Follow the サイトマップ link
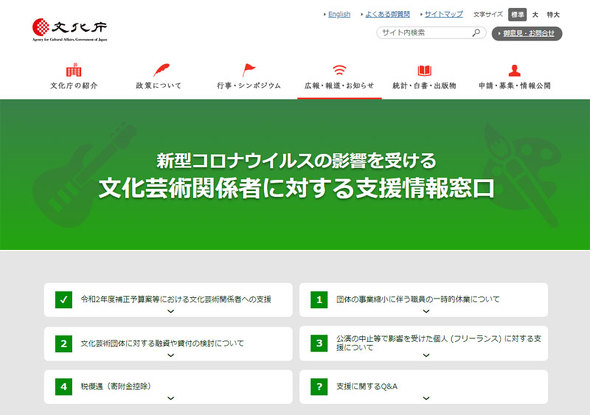This screenshot has width=590, height=415. point(444,14)
